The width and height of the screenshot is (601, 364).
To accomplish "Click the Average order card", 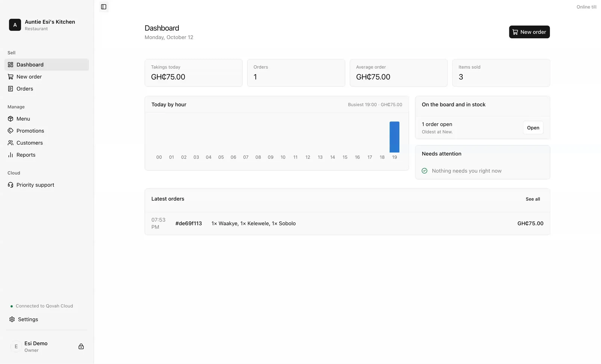I will coord(399,73).
